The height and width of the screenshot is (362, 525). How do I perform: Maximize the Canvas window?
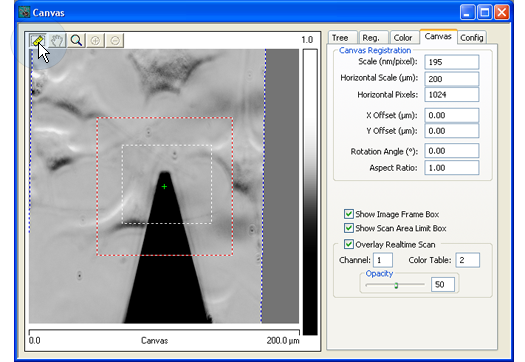click(x=484, y=13)
